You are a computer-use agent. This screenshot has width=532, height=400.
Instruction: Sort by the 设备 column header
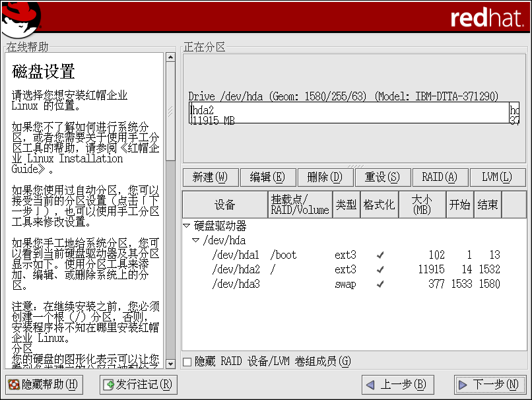click(225, 205)
